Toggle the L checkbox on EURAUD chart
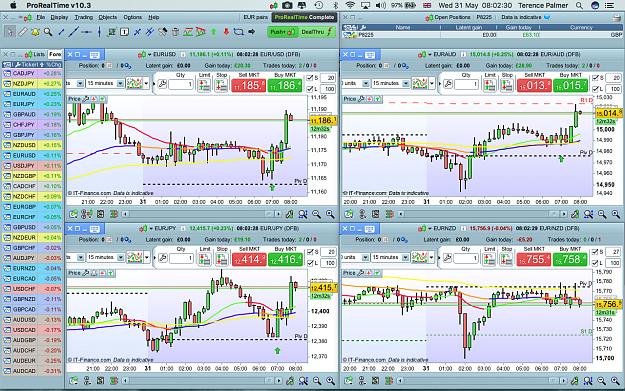The image size is (625, 391). pyautogui.click(x=596, y=89)
